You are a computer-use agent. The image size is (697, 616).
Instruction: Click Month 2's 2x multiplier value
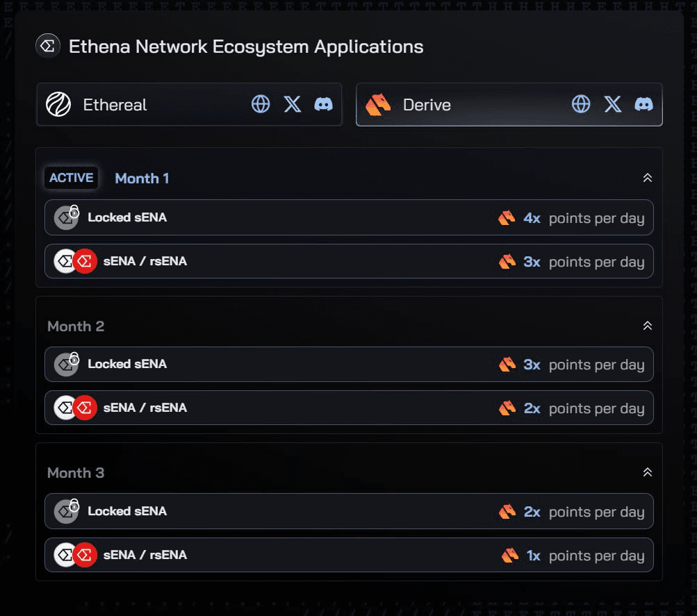pos(532,408)
